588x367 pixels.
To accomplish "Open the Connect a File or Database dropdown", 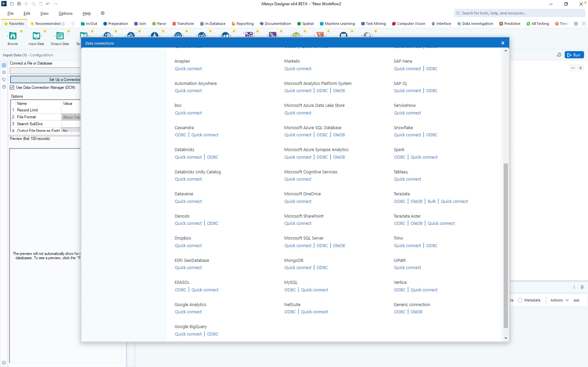I will [45, 71].
